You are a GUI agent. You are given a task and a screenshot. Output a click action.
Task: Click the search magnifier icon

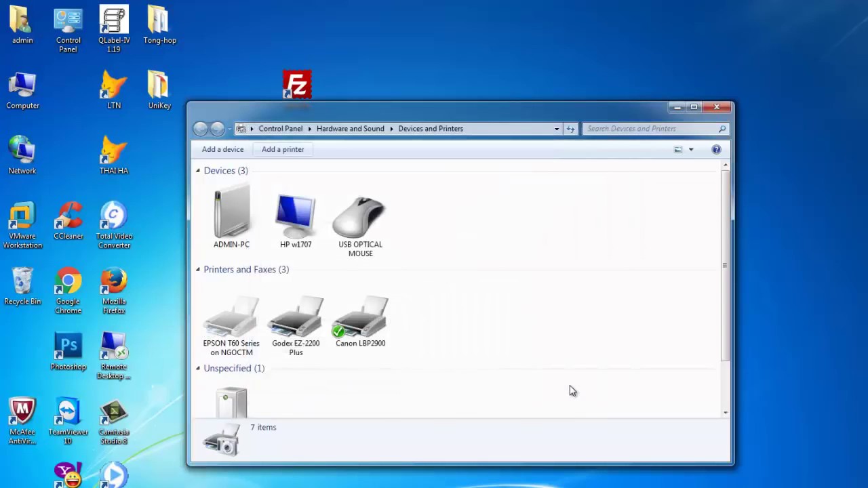point(722,129)
